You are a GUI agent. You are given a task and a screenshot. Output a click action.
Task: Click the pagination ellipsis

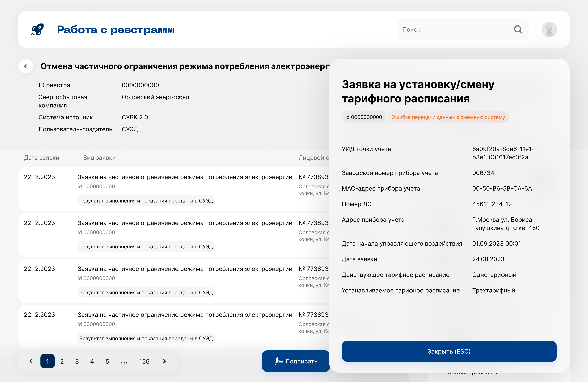[x=124, y=362]
